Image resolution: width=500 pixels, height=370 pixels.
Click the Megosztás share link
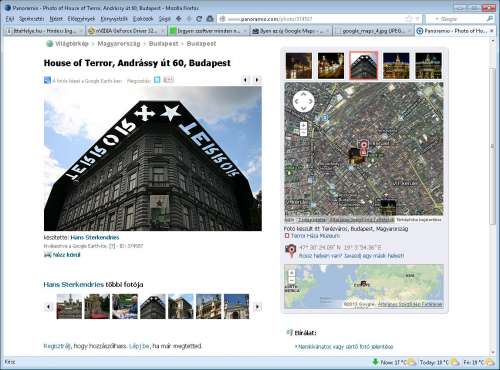click(139, 81)
